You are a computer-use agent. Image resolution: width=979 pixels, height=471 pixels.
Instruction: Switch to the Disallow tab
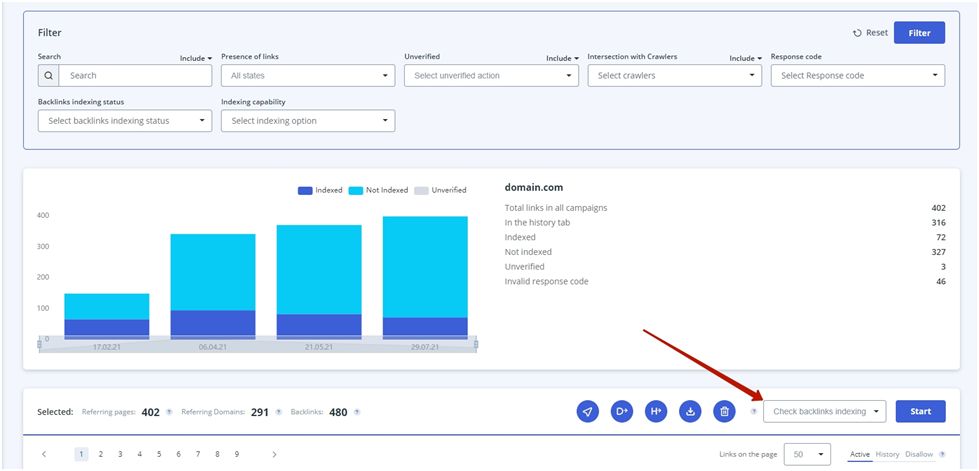(919, 455)
